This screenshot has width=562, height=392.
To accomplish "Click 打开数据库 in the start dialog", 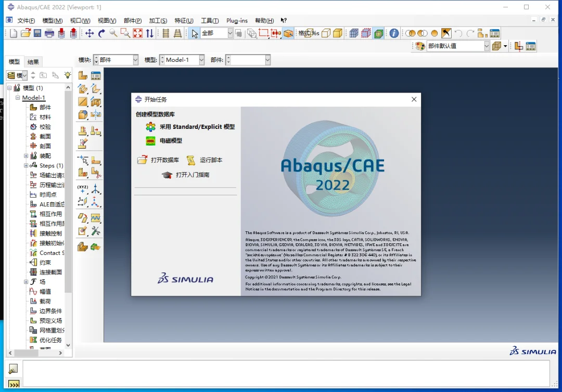I will [x=158, y=160].
